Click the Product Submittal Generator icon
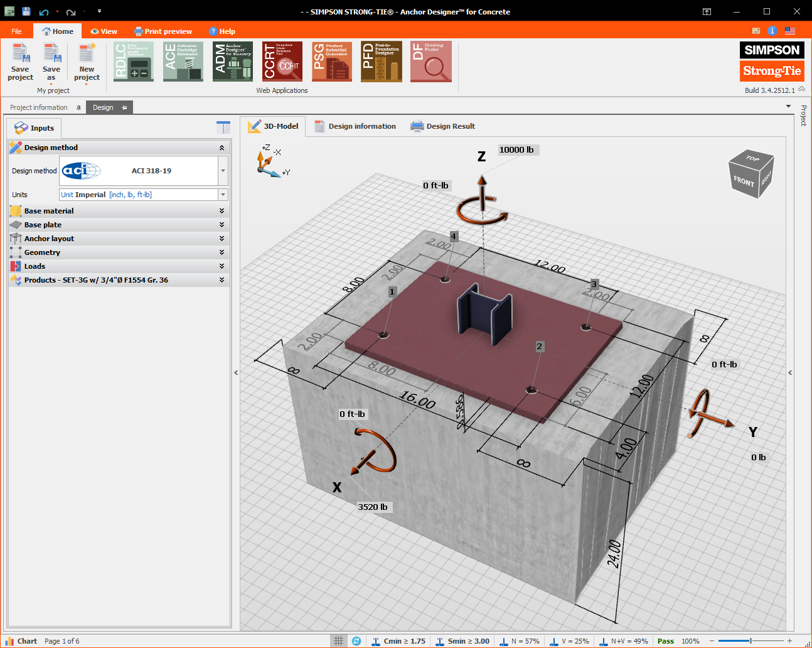Screen dimensions: 812x648 click(331, 62)
